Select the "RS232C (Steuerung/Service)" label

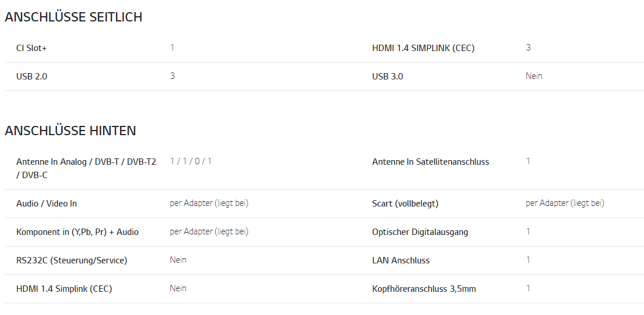(x=71, y=260)
